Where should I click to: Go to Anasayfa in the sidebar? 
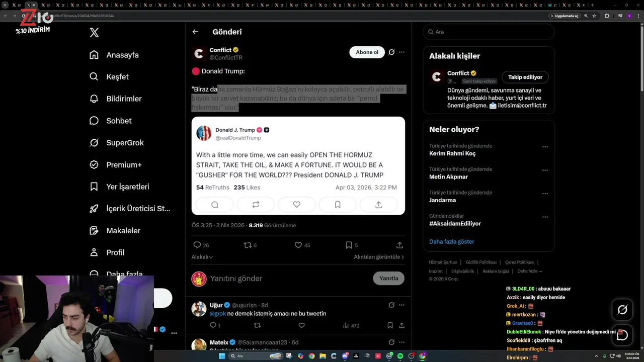click(114, 55)
